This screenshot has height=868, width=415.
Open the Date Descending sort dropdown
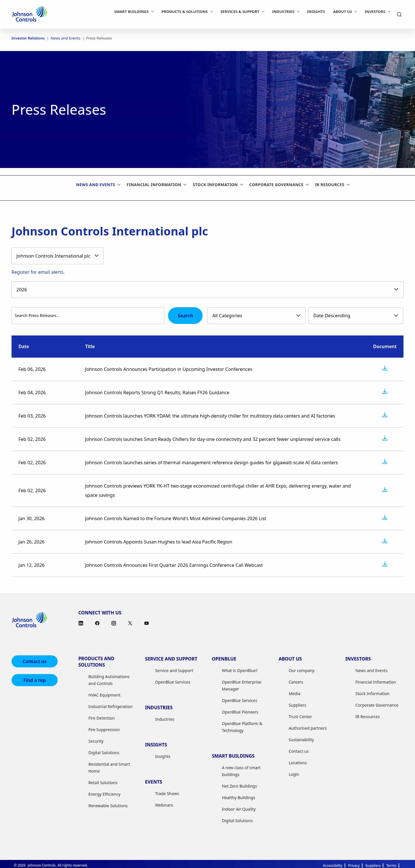[356, 315]
